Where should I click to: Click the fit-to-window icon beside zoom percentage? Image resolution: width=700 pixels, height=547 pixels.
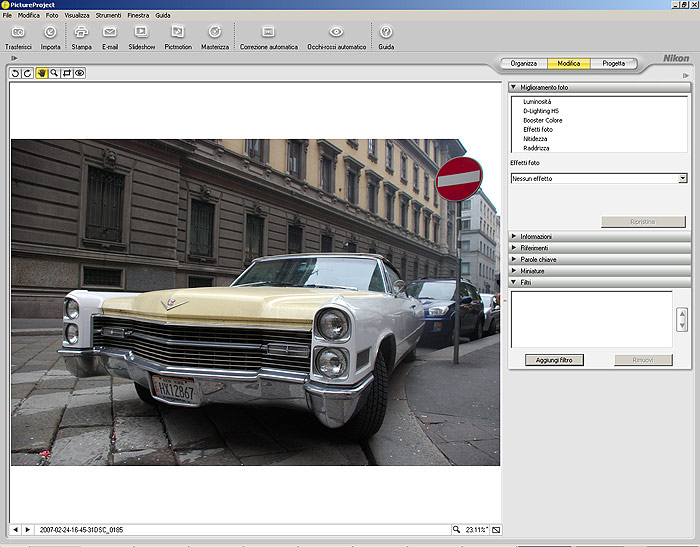pyautogui.click(x=496, y=529)
